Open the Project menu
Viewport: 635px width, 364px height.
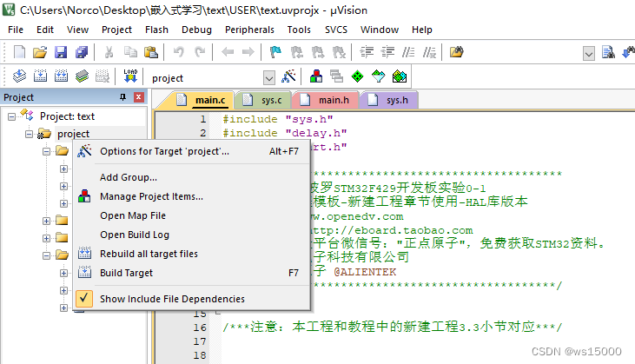(116, 30)
